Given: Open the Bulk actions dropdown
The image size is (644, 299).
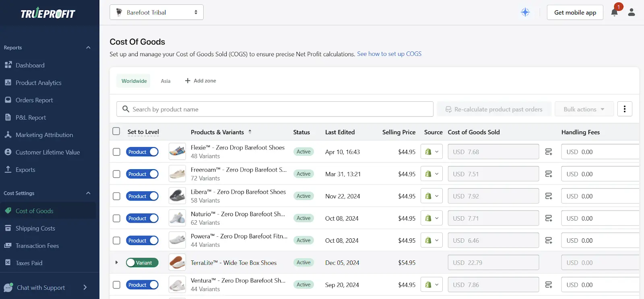Looking at the screenshot, I should click(584, 109).
